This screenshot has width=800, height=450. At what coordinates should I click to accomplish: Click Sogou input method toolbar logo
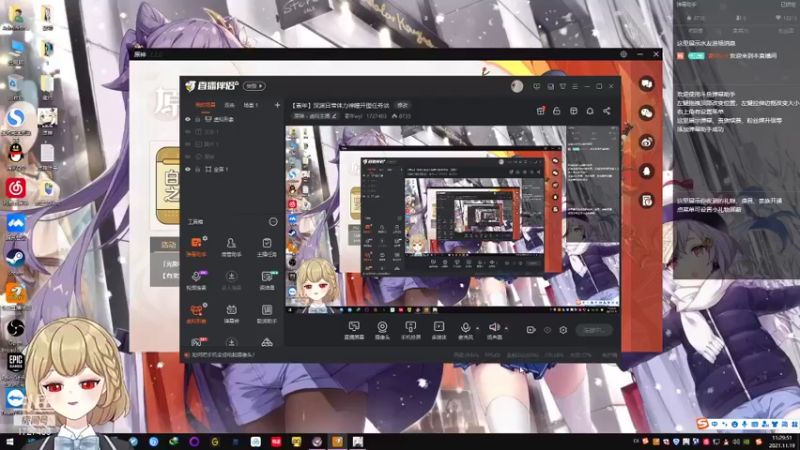click(x=703, y=424)
